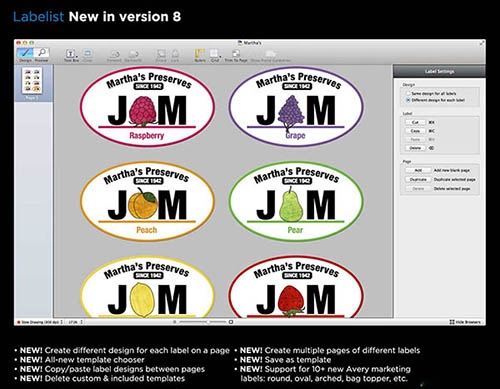The image size is (500, 389).
Task: Click the raspberry fruit image
Action: click(x=143, y=111)
